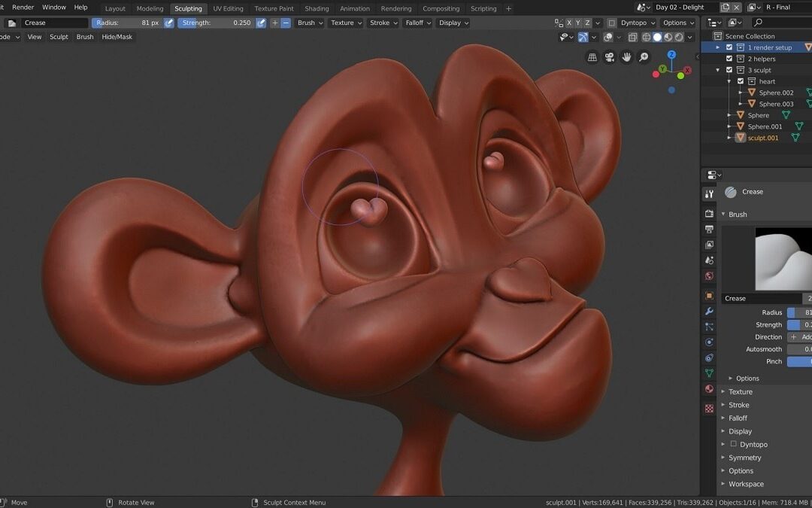Open the Modifiers wrench icon tab
Image resolution: width=812 pixels, height=508 pixels.
[x=709, y=311]
